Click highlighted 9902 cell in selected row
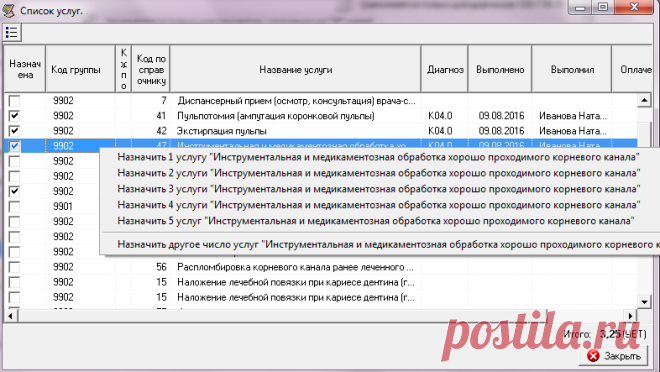Viewport: 660px width, 372px height. pos(63,146)
